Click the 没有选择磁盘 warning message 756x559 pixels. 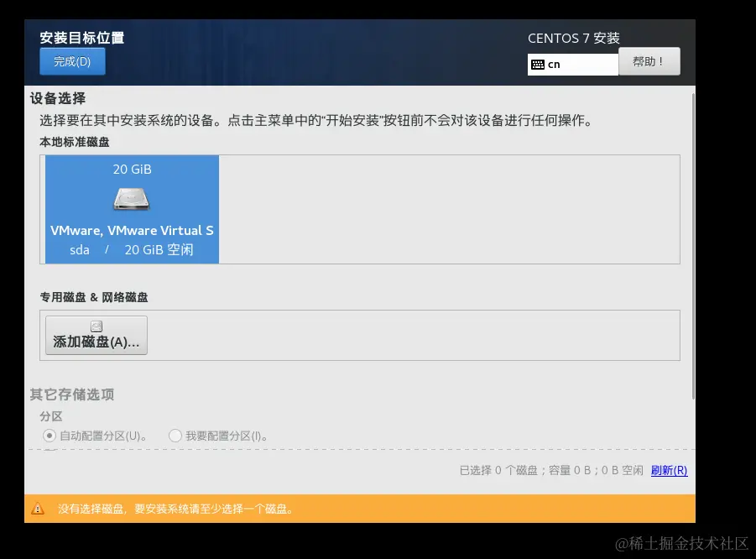pyautogui.click(x=175, y=509)
